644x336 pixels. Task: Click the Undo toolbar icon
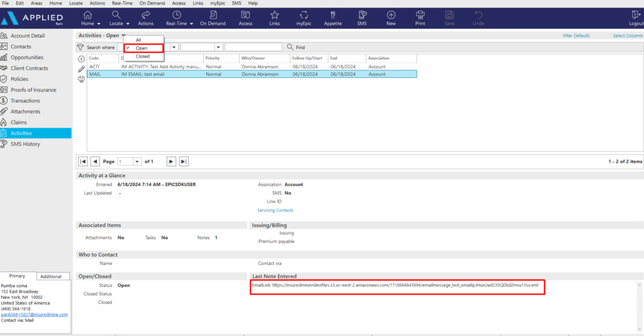pos(479,15)
